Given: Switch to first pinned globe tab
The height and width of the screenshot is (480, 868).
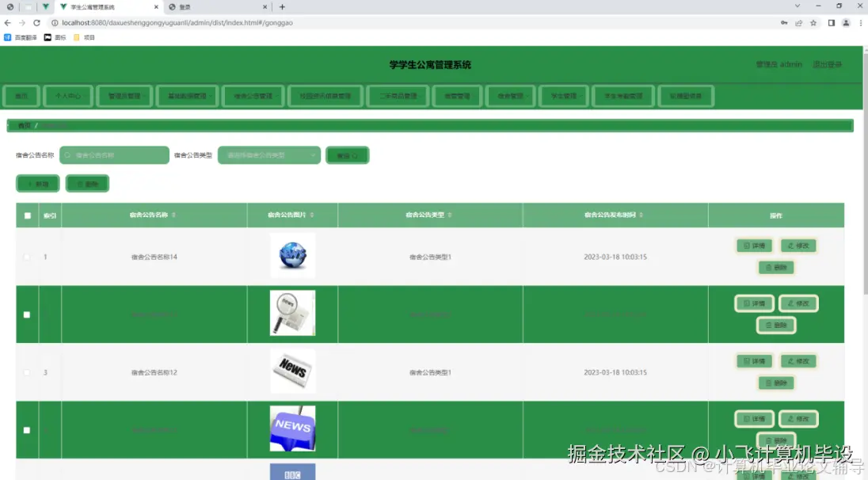Looking at the screenshot, I should point(10,7).
